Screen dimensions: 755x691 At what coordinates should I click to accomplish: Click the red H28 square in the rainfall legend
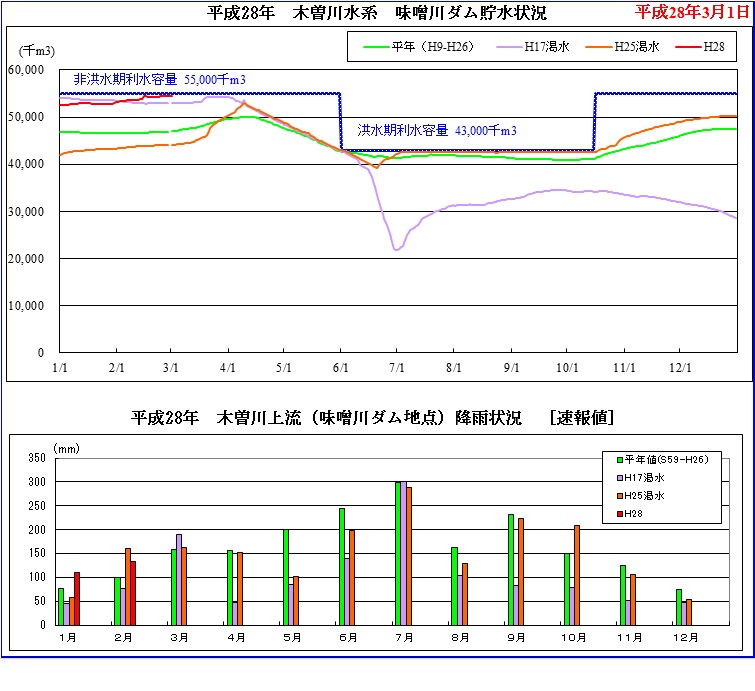(x=621, y=513)
